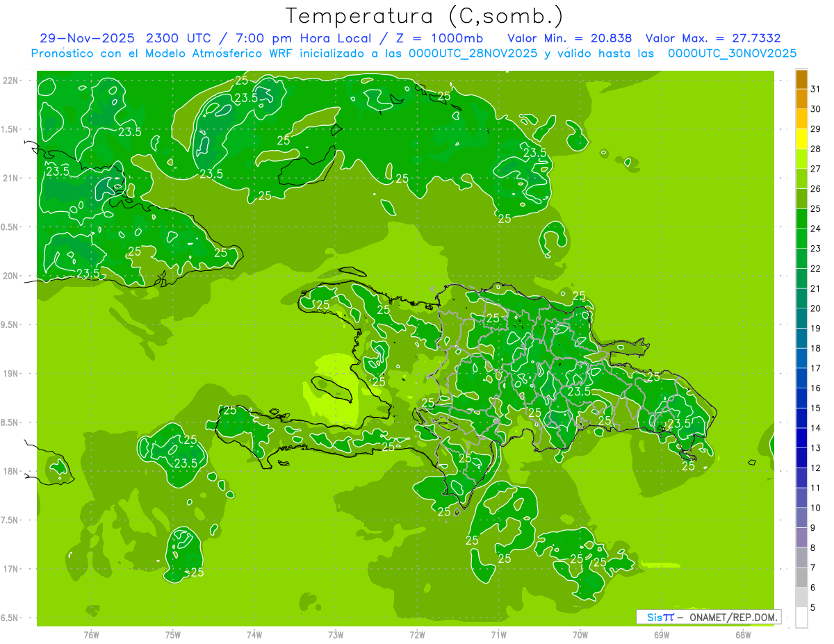Screen dimensions: 834x644
Task: Pick the gray swatch between 6 and 7
Action: 801,578
